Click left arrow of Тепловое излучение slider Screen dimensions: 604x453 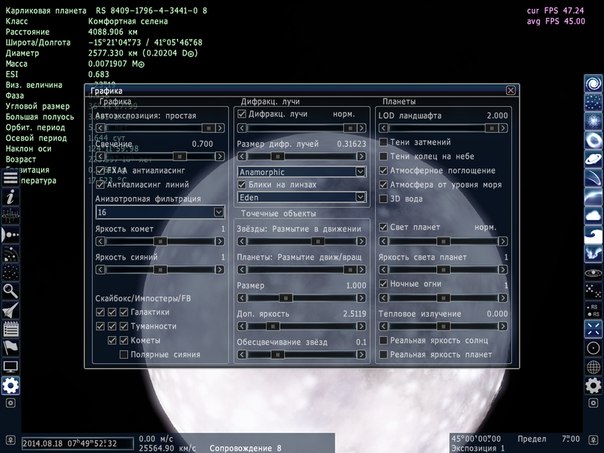(383, 326)
